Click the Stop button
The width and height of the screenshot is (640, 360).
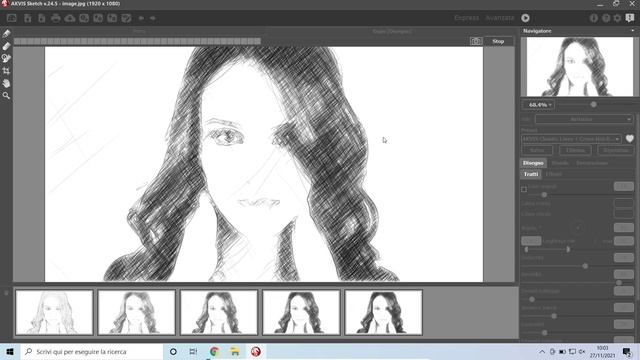click(x=498, y=41)
